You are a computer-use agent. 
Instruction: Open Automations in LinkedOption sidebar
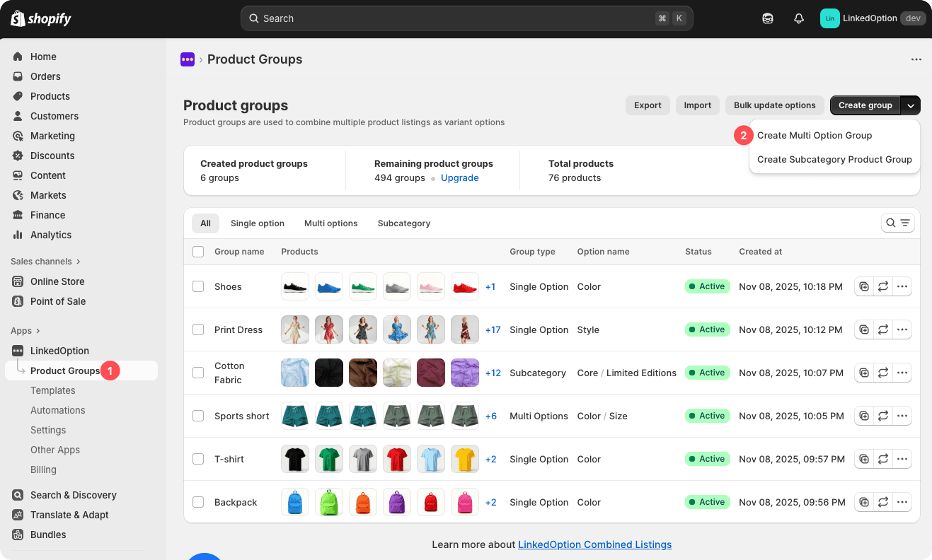58,410
